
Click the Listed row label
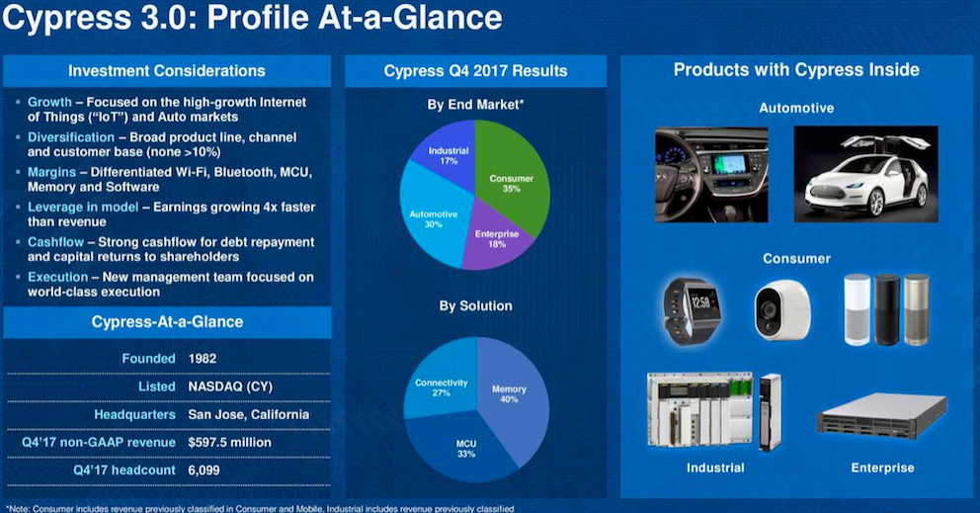coord(156,386)
